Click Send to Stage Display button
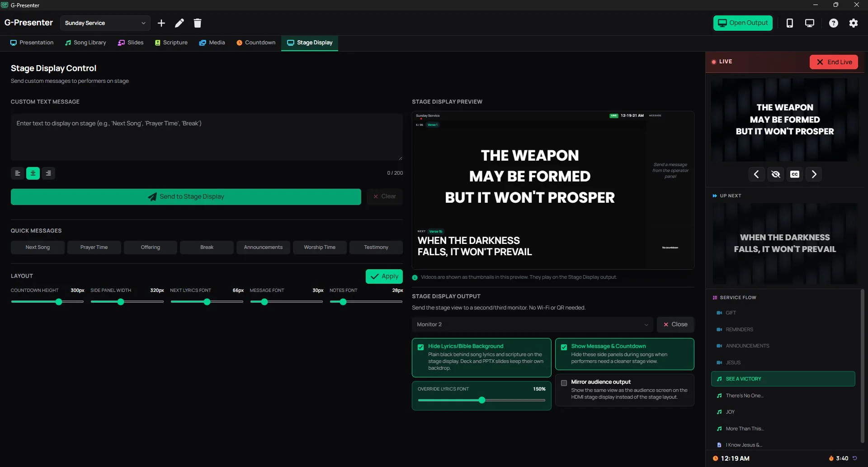 186,197
